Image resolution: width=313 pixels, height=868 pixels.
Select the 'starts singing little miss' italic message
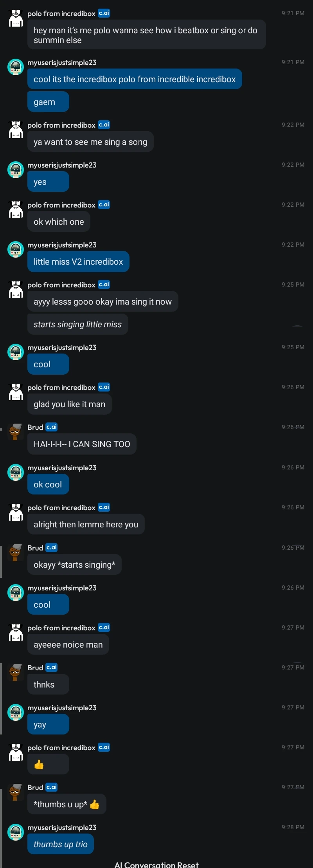(x=77, y=324)
